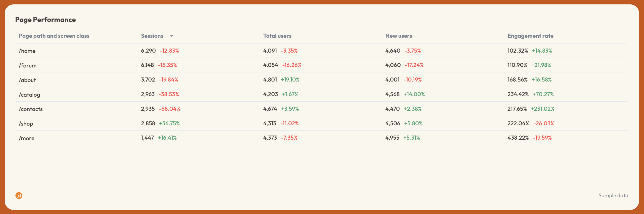Open the /catalog page path

click(29, 94)
